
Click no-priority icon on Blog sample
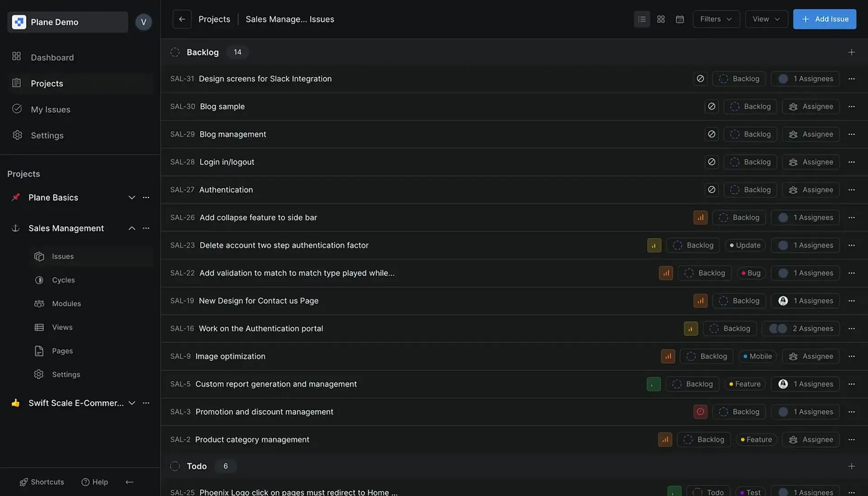pos(711,106)
